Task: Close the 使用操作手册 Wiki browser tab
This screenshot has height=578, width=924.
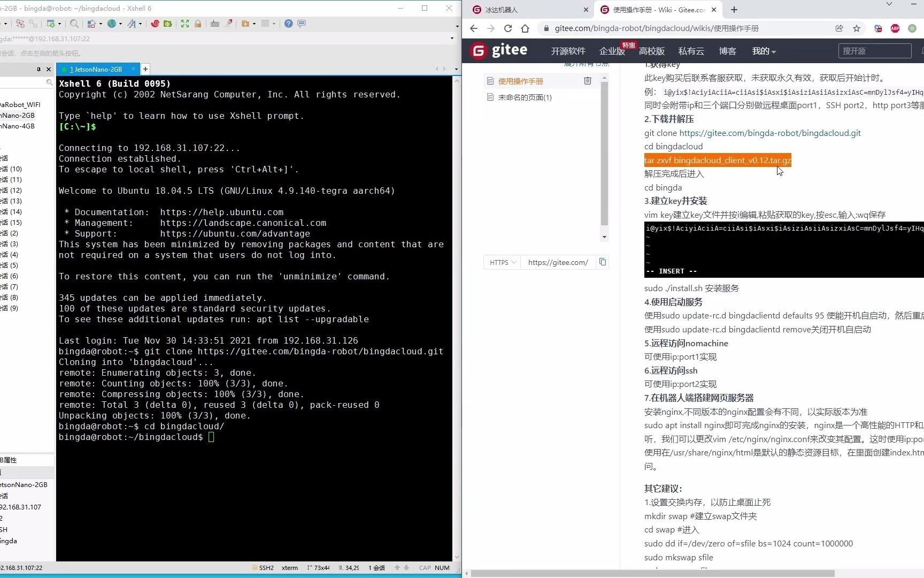Action: coord(714,10)
